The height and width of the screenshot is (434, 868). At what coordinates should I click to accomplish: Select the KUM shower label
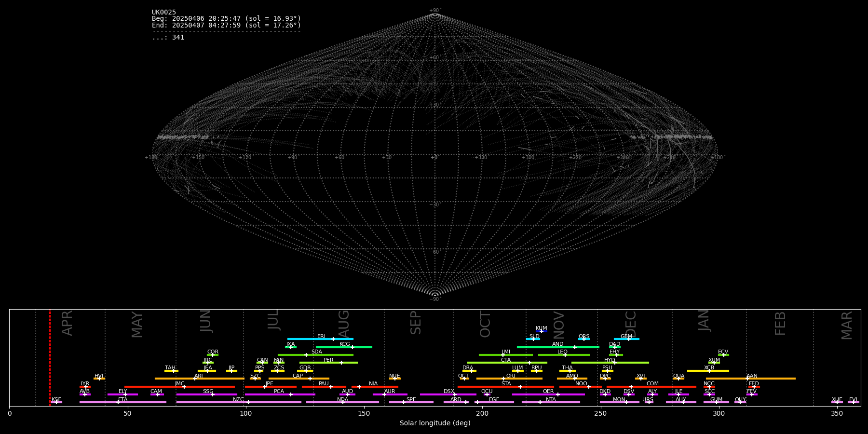(542, 328)
